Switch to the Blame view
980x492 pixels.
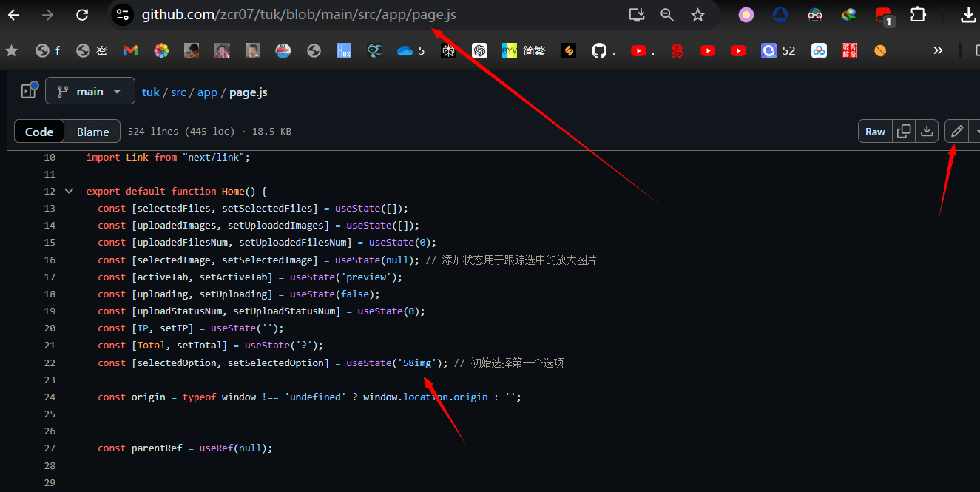92,132
